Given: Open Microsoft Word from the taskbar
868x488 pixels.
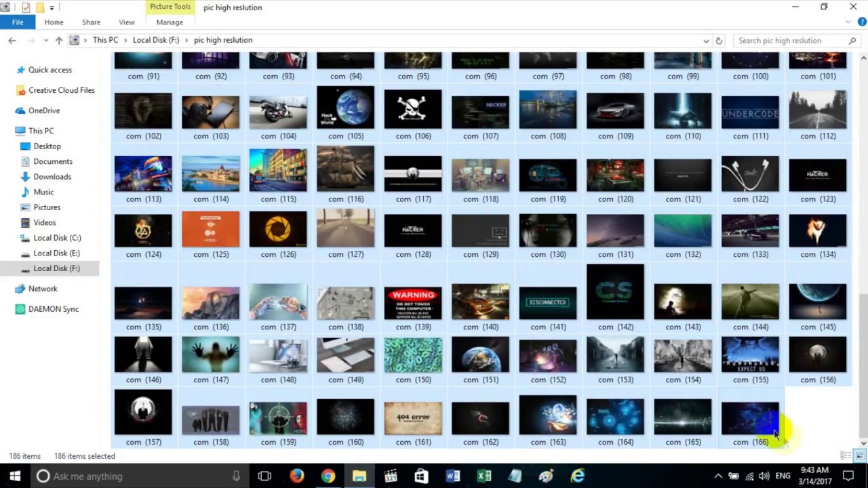Looking at the screenshot, I should point(452,476).
